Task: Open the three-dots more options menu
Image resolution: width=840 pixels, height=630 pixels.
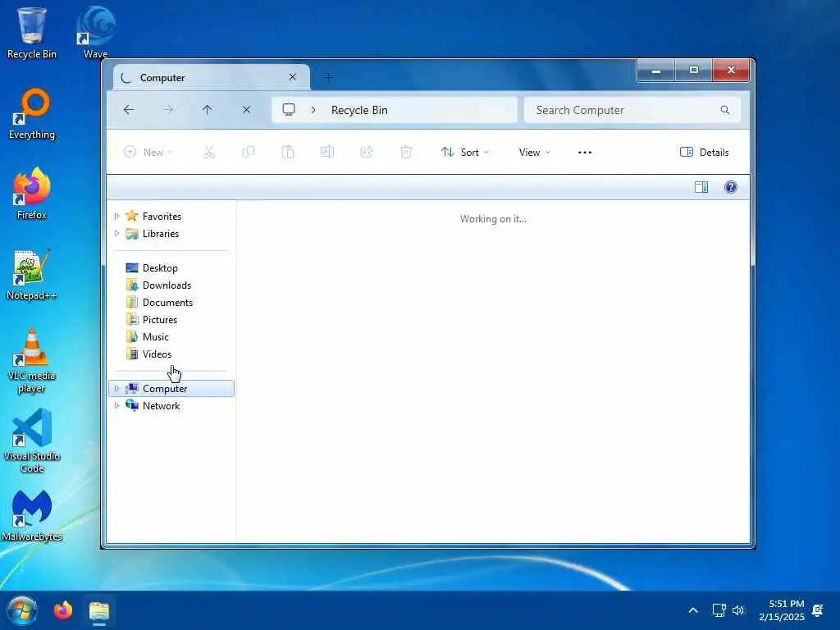Action: pyautogui.click(x=585, y=153)
